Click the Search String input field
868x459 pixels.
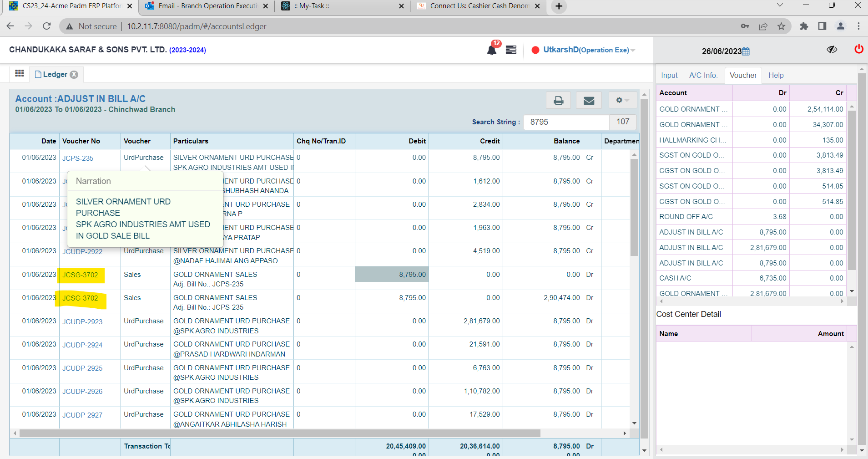coord(566,122)
